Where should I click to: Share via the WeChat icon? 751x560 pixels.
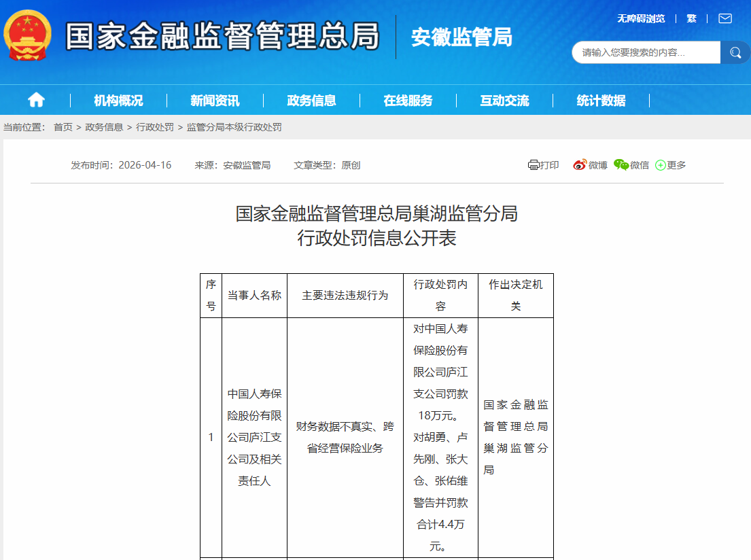point(621,165)
